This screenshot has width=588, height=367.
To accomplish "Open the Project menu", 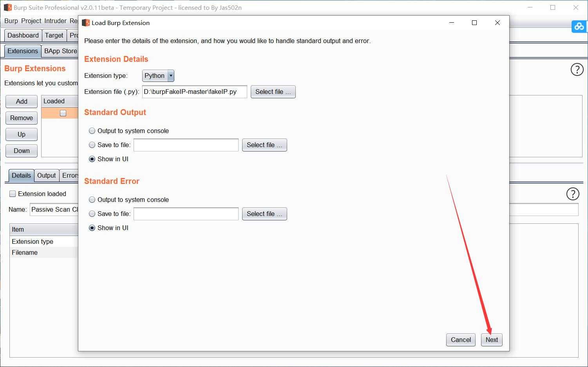I will (31, 21).
